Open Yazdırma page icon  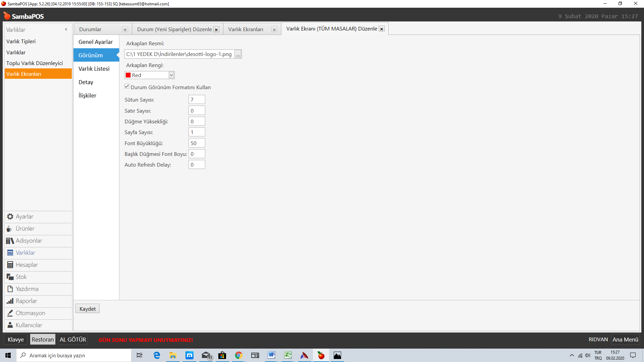point(10,289)
